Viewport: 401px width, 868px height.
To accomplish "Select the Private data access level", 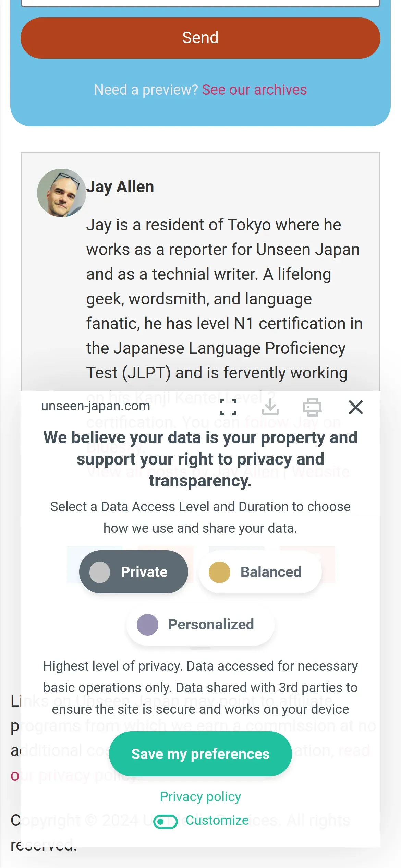I will (134, 572).
